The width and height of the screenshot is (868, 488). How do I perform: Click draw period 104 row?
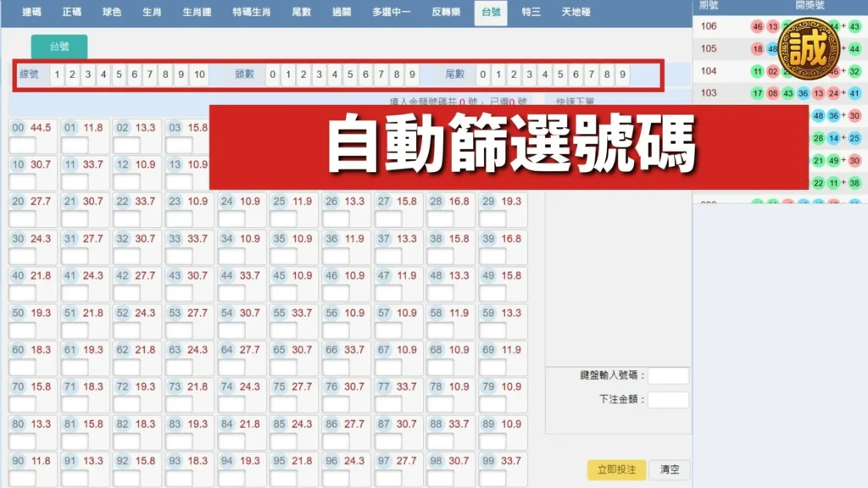(x=780, y=71)
